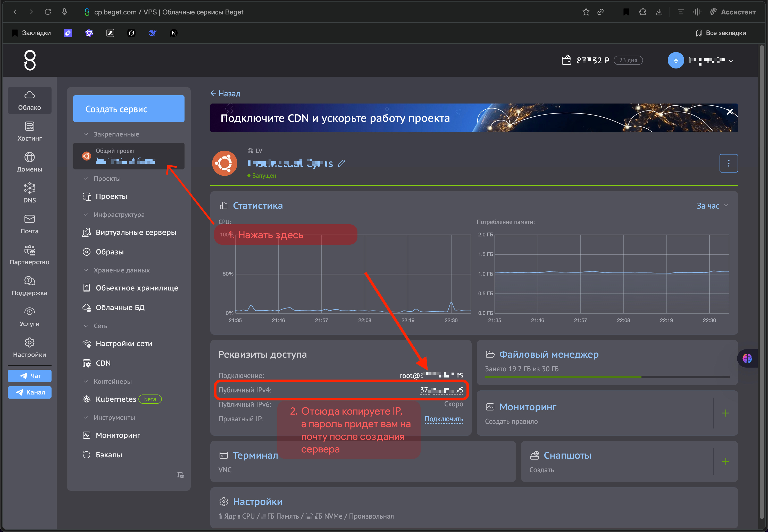
Task: Open Все закладки in bookmarks bar
Action: point(721,33)
